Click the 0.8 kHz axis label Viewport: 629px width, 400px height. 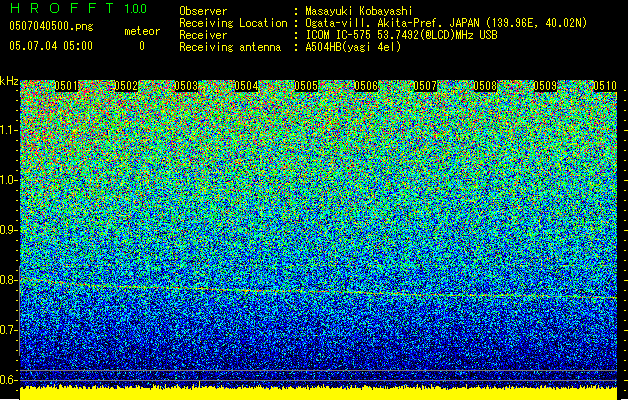(x=9, y=280)
